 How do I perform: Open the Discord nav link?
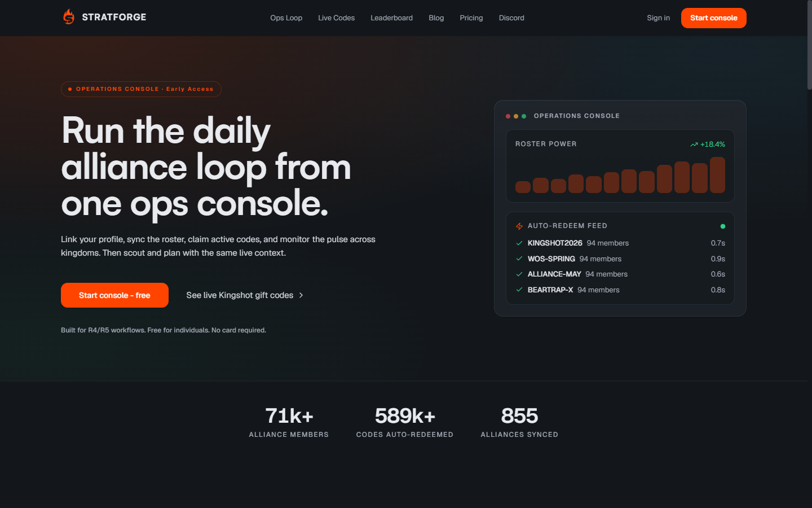click(511, 18)
